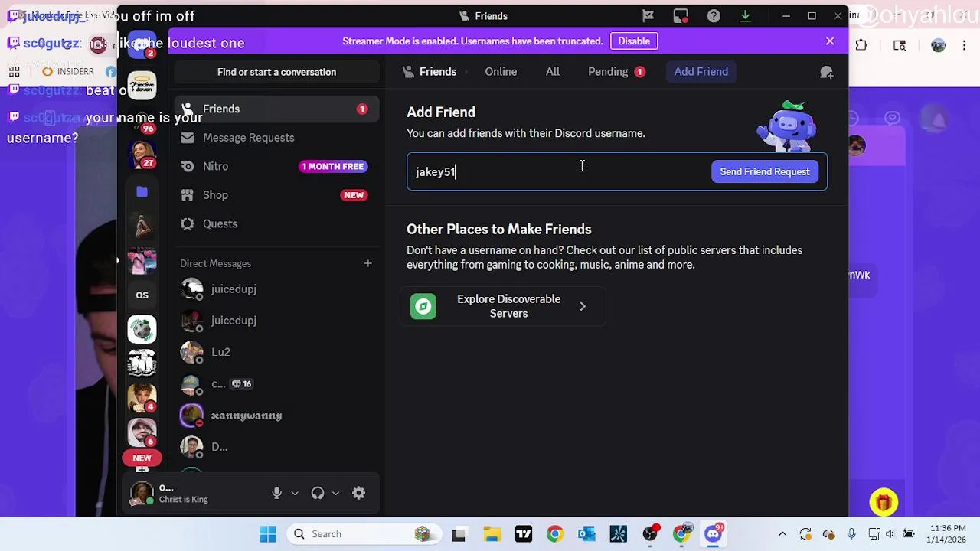Open taskbar clock showing 11:36 PM
980x551 pixels.
949,534
